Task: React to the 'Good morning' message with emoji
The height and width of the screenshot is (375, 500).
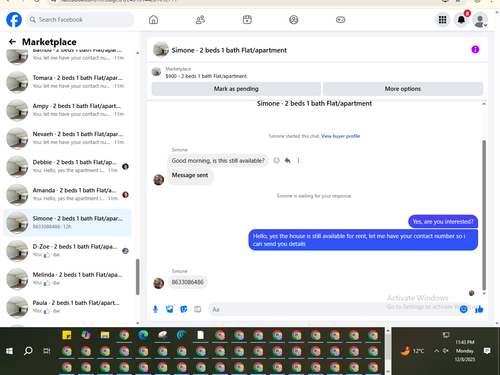Action: [x=276, y=161]
